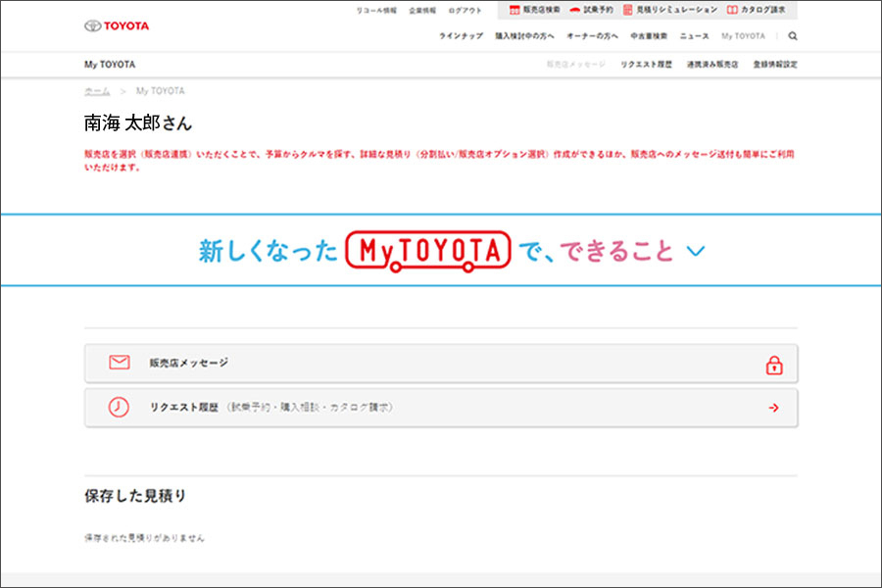Click the estimate simulation calculator icon
The image size is (882, 588).
pyautogui.click(x=627, y=10)
